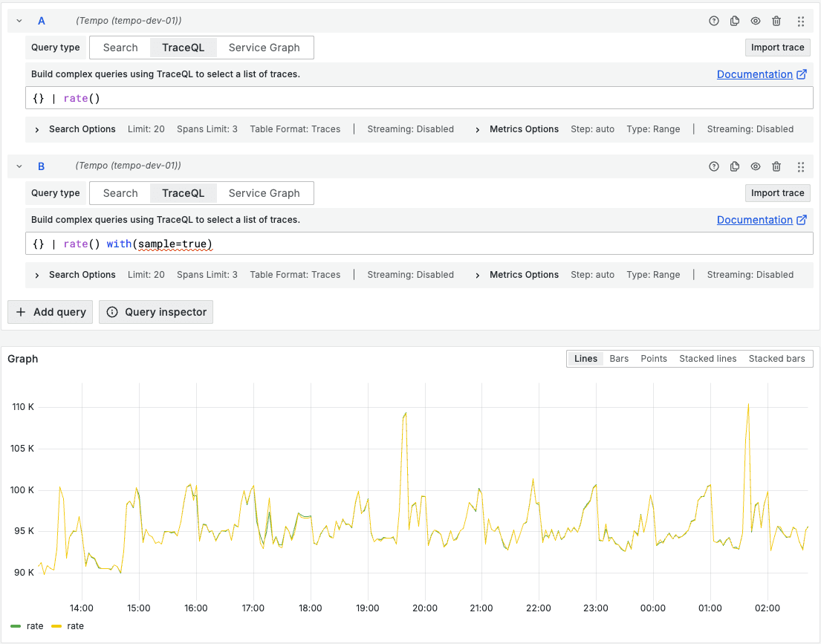Collapse query A with its chevron

19,21
